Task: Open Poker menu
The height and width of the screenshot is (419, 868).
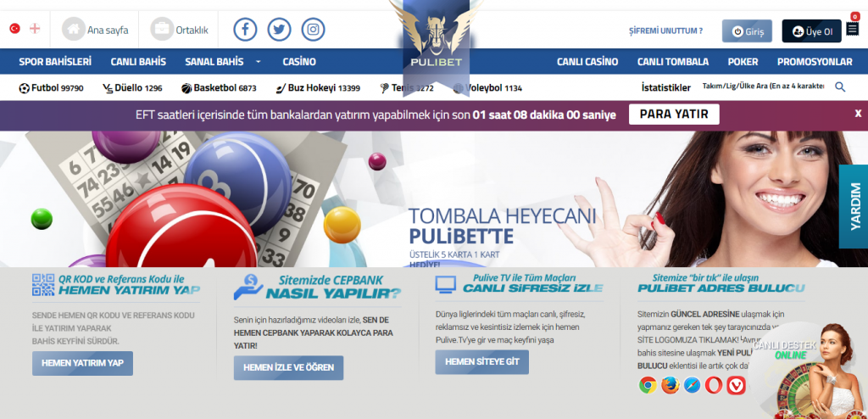Action: point(743,62)
